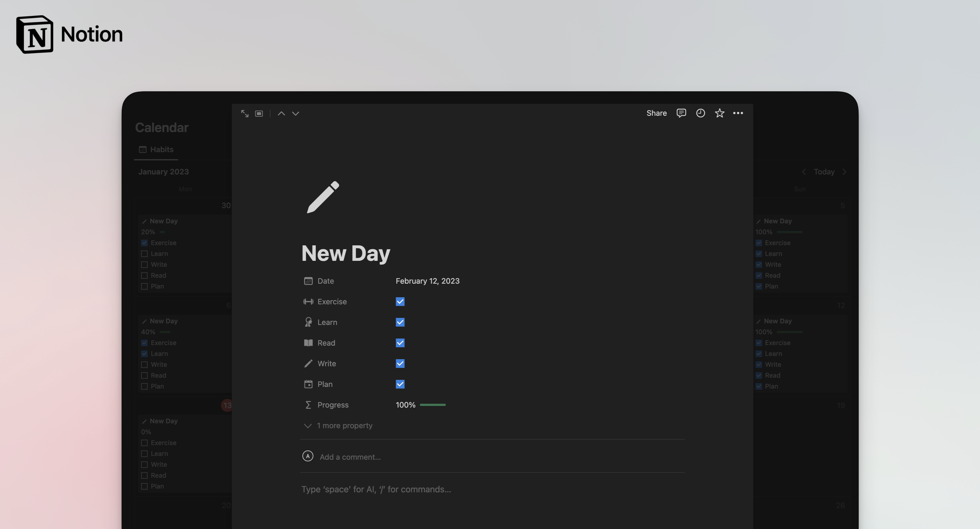Select the Habits view tab

pyautogui.click(x=156, y=149)
